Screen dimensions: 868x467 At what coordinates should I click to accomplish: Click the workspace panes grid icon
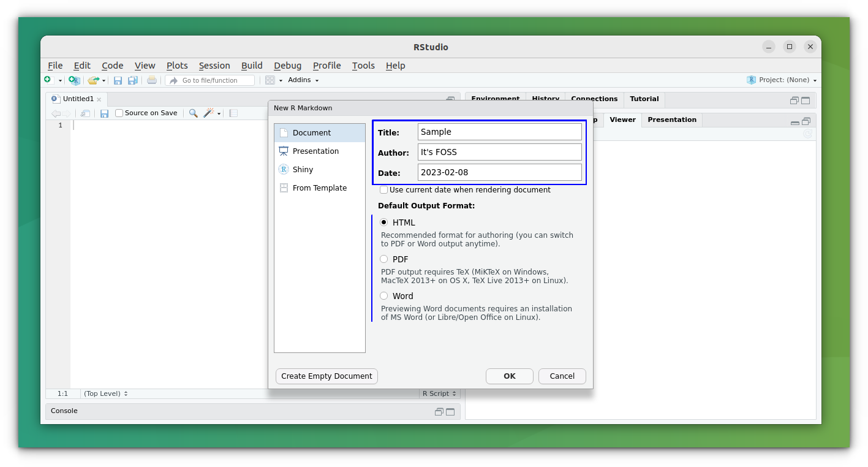(270, 80)
